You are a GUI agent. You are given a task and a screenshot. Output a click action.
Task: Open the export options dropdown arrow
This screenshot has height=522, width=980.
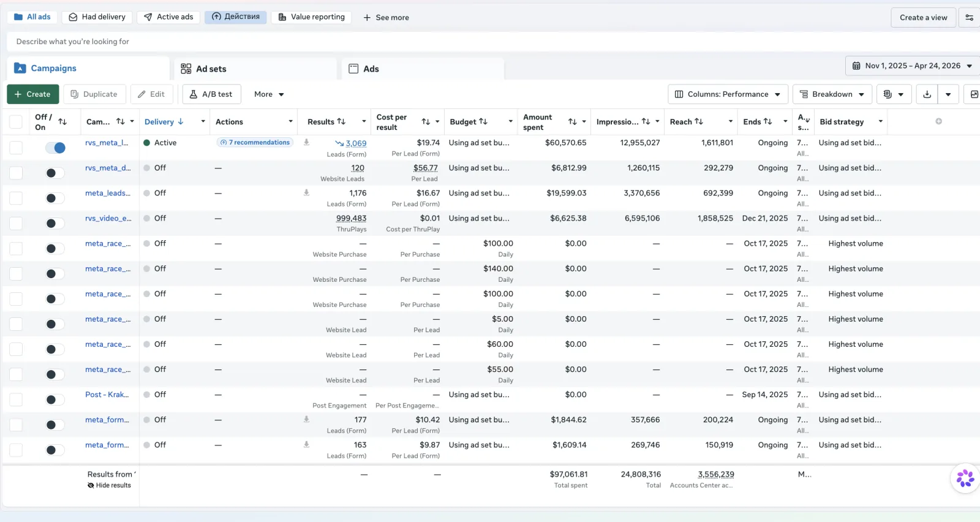click(x=948, y=94)
